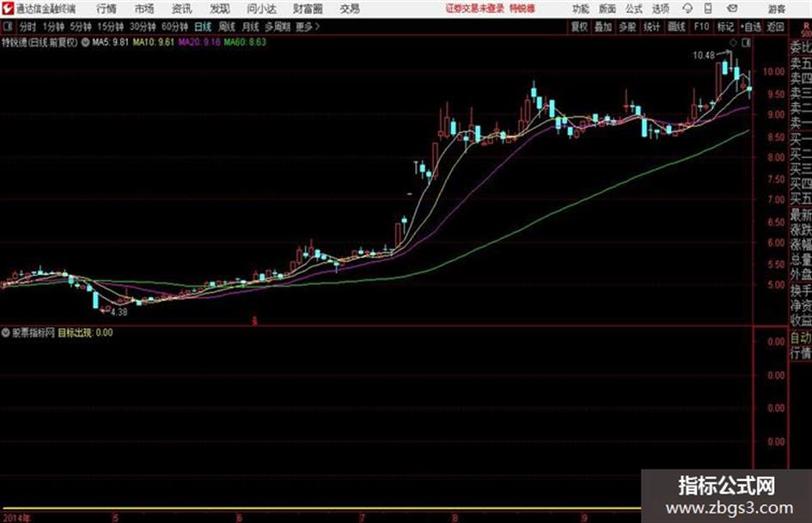Click the 叠加 overlay button

[x=603, y=27]
